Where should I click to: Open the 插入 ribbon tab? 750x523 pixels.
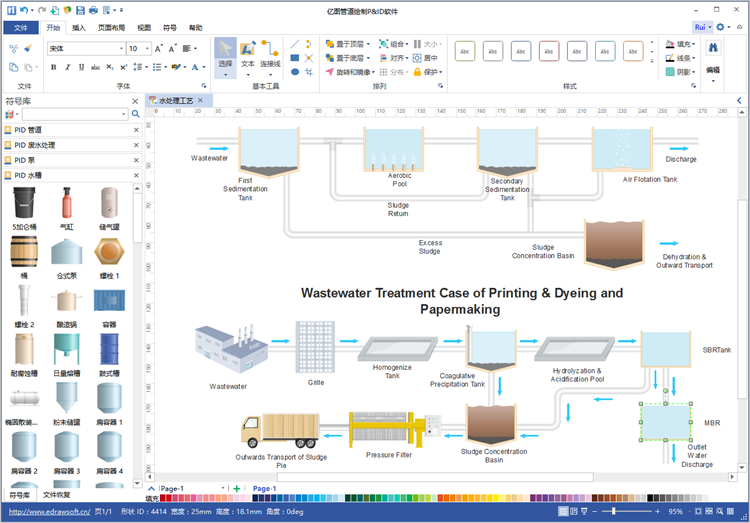pos(79,28)
